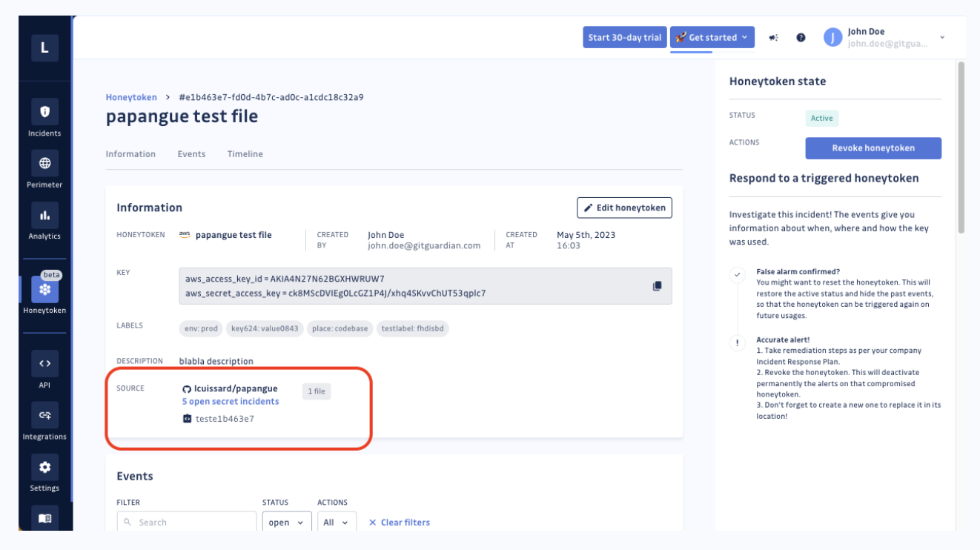Click the file icon beside teste1b463e7
Viewport: 980px width, 550px height.
187,419
